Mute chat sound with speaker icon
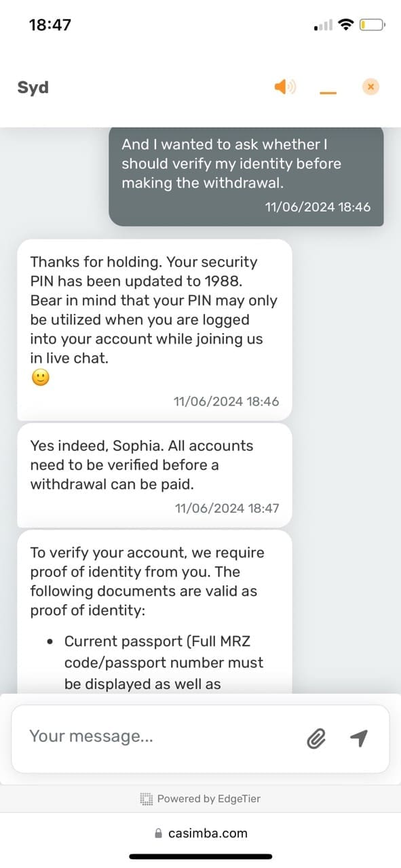 [285, 87]
